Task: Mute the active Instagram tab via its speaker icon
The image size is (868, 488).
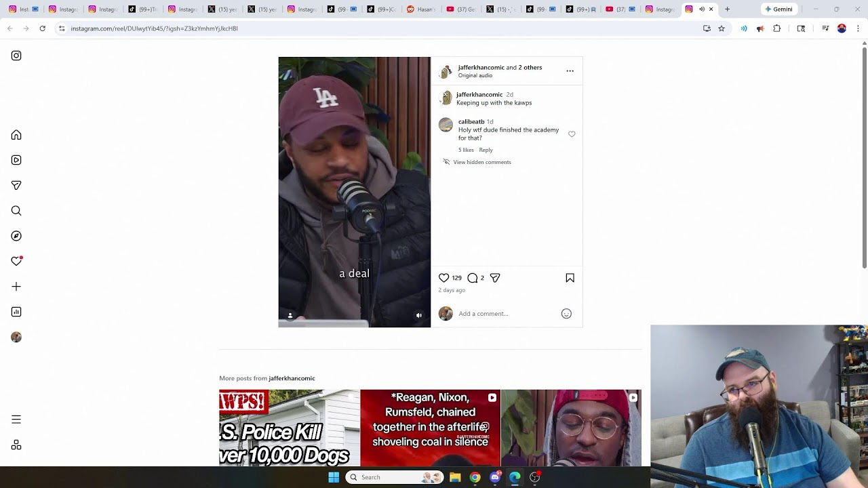Action: click(702, 9)
